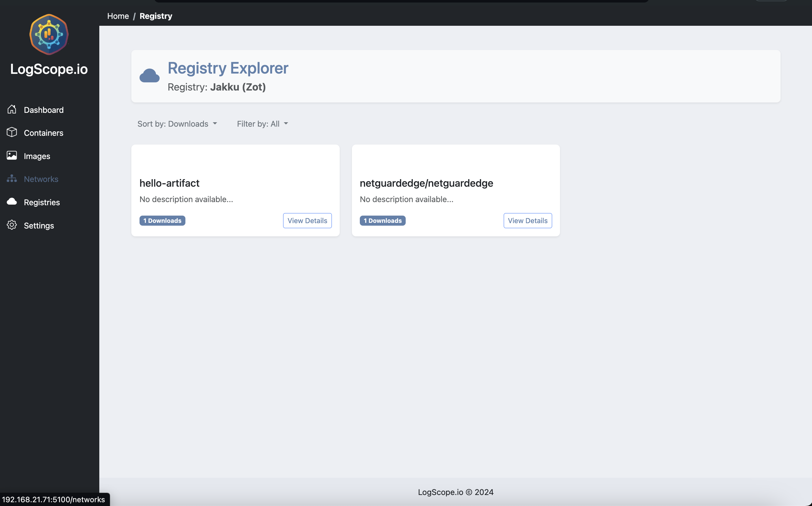Select the Networks node icon

coord(12,179)
